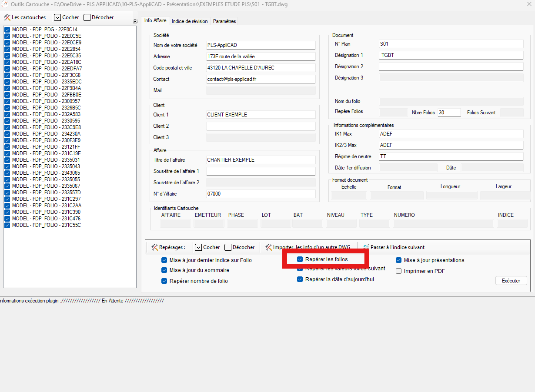Click the Régime de neutre field

[451, 156]
